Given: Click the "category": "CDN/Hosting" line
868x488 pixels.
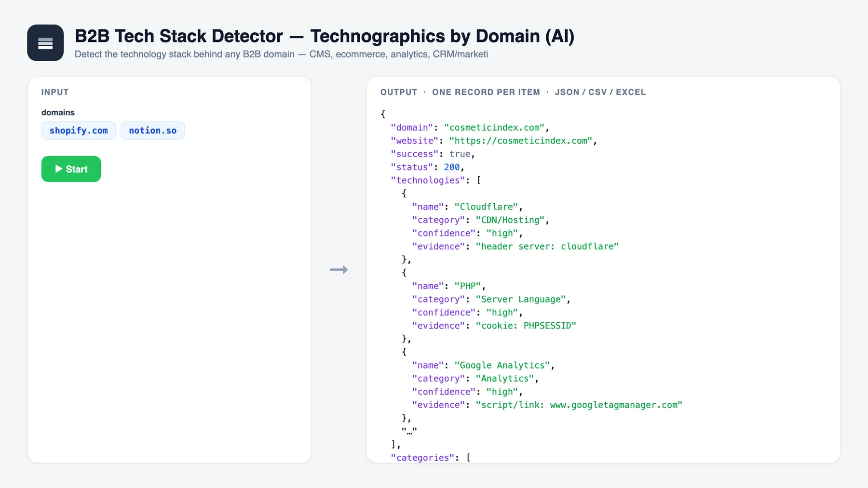Looking at the screenshot, I should pos(481,220).
